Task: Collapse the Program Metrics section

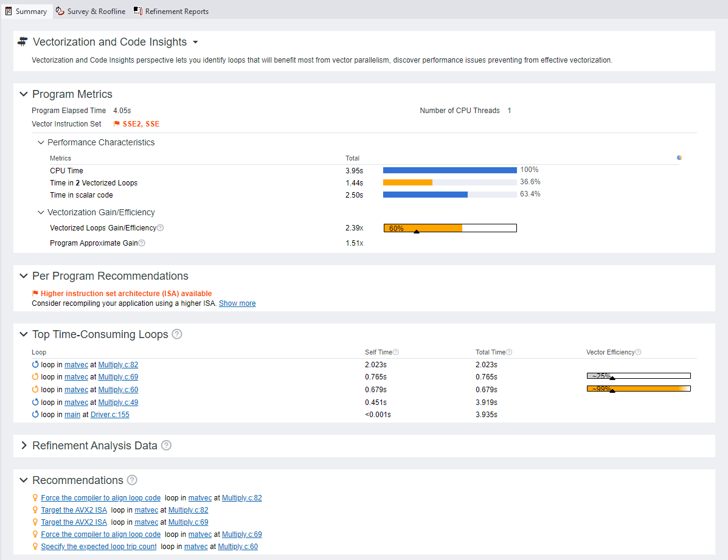Action: pos(24,94)
